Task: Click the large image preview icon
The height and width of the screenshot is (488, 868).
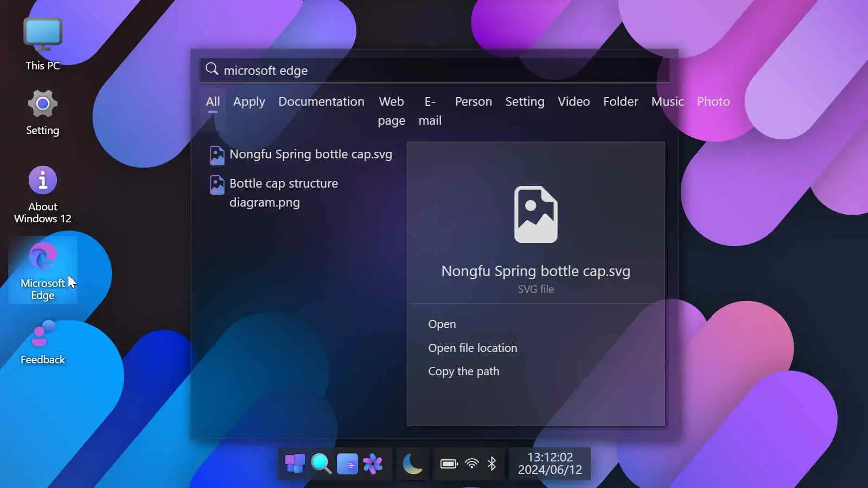Action: [535, 214]
